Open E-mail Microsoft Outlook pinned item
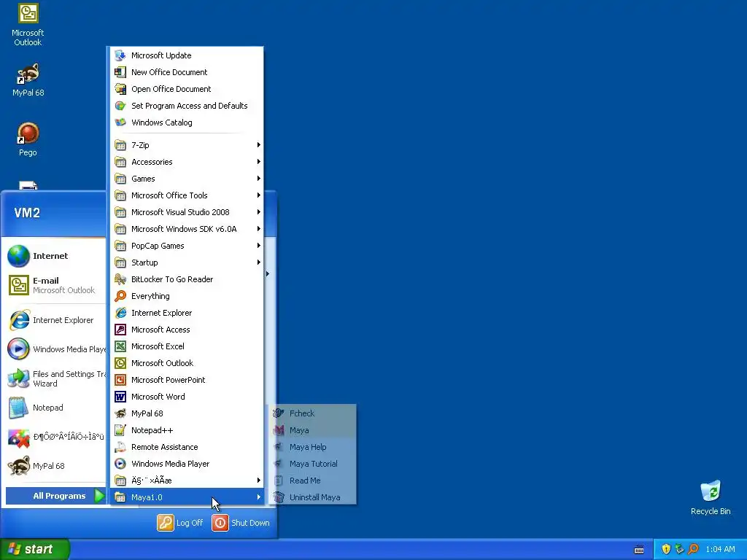This screenshot has height=560, width=747. tap(55, 285)
